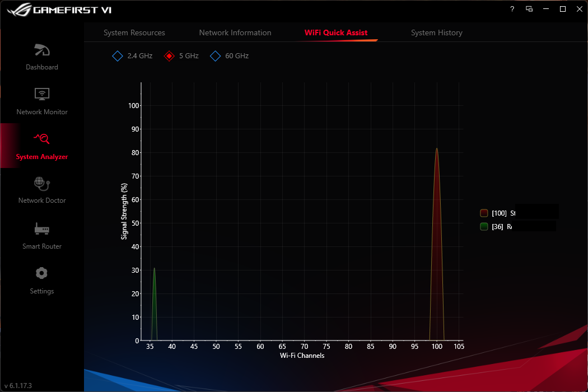Select the 5 GHz band diamond
This screenshot has height=392, width=588.
(x=169, y=56)
